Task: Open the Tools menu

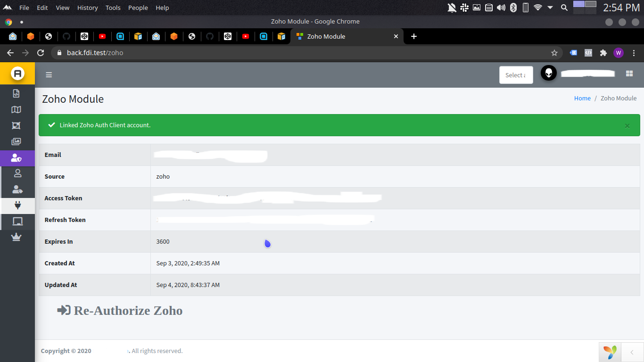Action: pos(113,8)
